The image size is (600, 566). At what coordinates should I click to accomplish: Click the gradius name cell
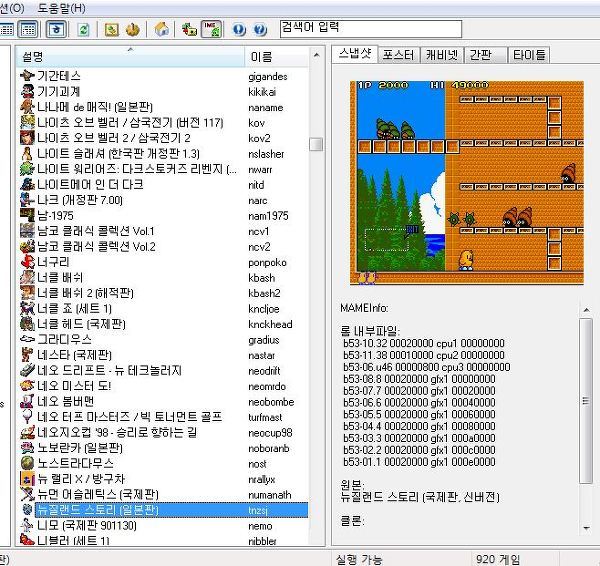click(264, 340)
